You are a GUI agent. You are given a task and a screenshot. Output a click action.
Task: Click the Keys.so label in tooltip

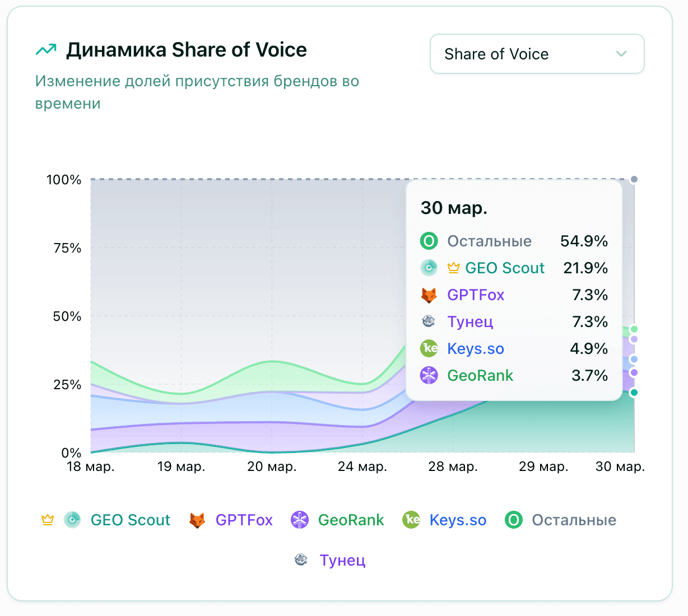(475, 348)
